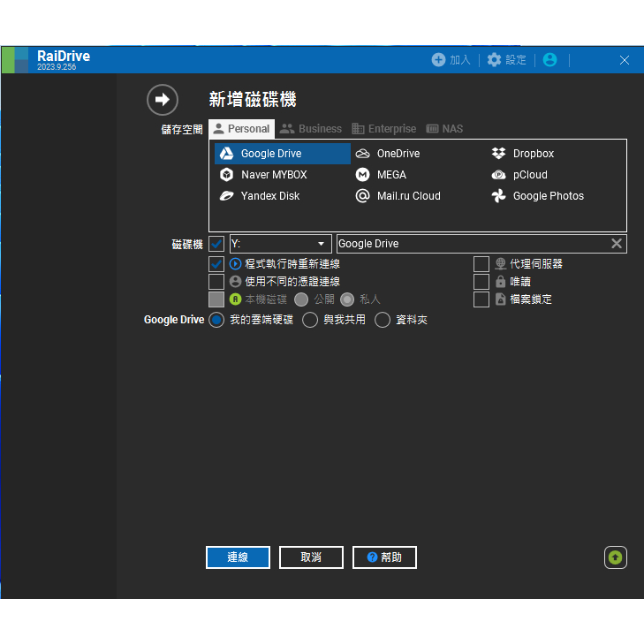Select the Yandex Disk icon
The width and height of the screenshot is (644, 644).
tap(226, 196)
